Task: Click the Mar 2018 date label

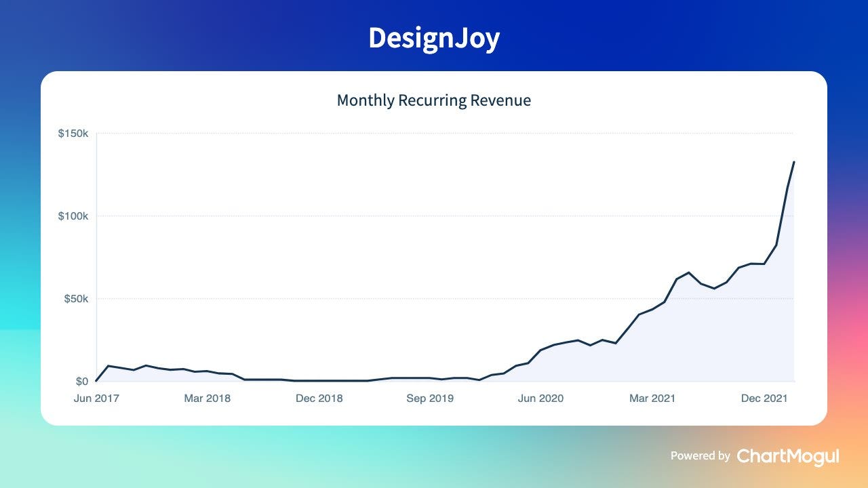Action: [x=208, y=399]
